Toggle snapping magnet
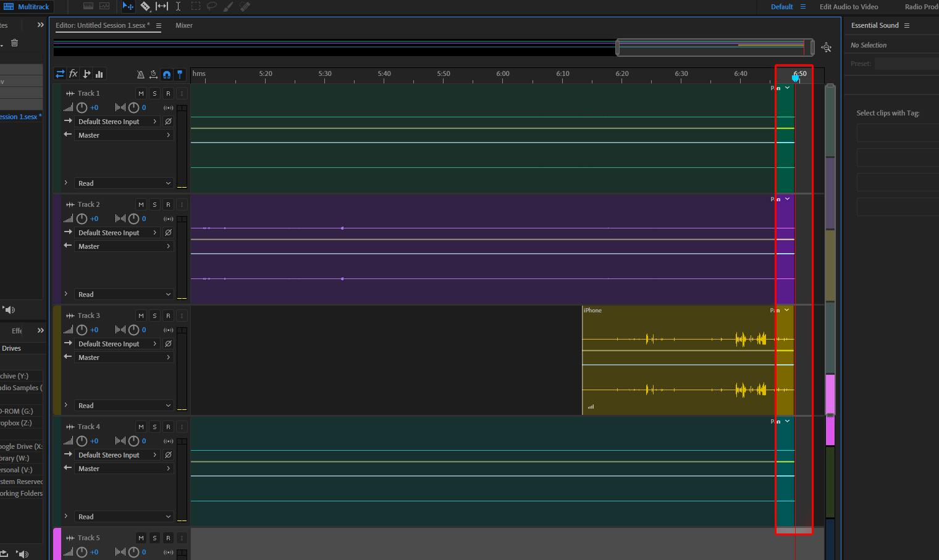 tap(167, 74)
